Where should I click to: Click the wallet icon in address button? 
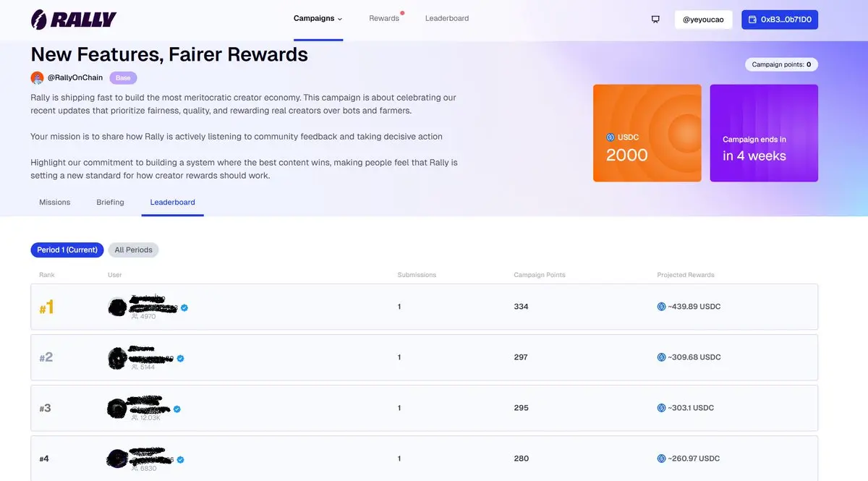tap(752, 20)
